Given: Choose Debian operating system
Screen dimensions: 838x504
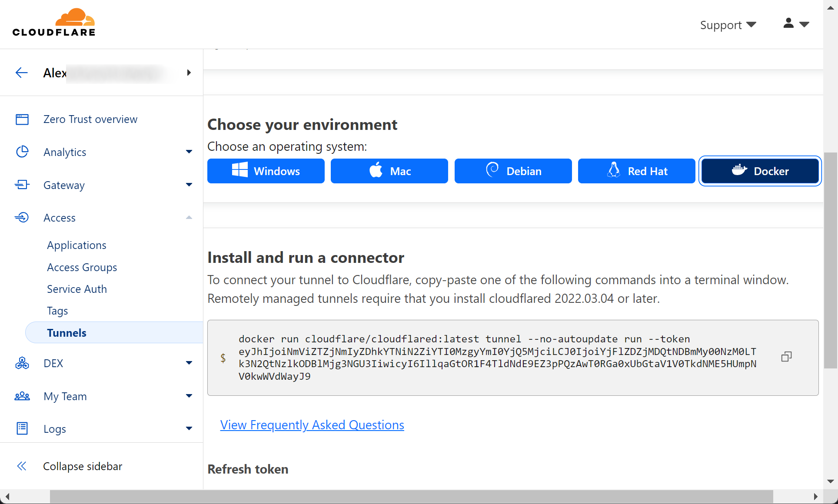Looking at the screenshot, I should (513, 171).
